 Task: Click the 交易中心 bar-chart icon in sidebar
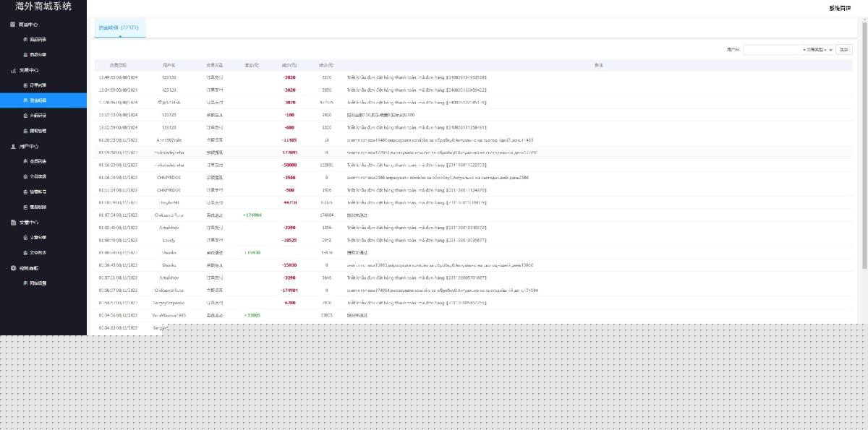(x=13, y=70)
